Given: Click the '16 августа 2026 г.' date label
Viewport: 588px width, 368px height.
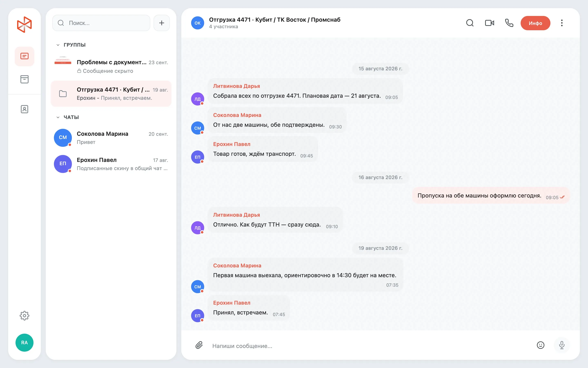Looking at the screenshot, I should point(380,177).
